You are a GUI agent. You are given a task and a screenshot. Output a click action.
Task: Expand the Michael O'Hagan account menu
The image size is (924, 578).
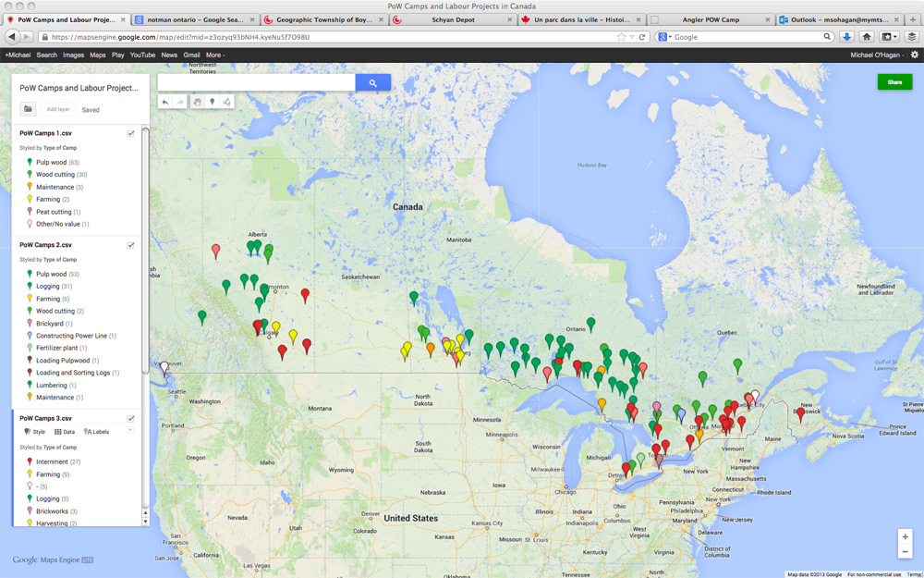point(878,55)
